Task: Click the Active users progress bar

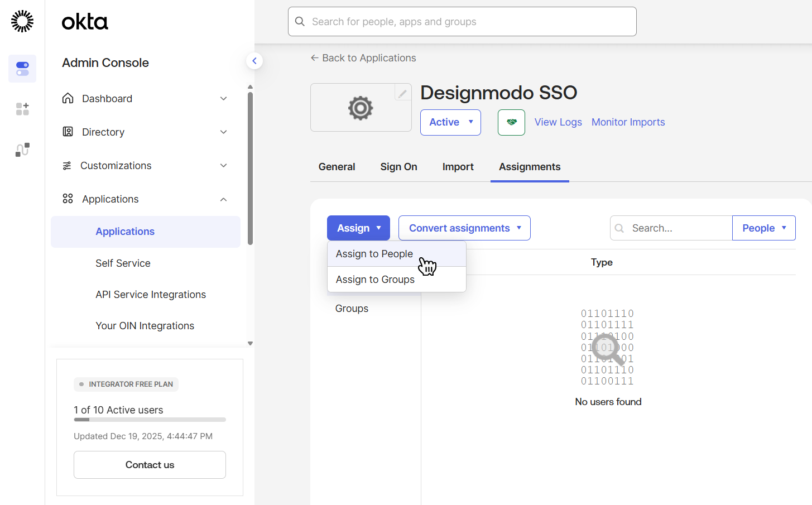Action: [150, 420]
